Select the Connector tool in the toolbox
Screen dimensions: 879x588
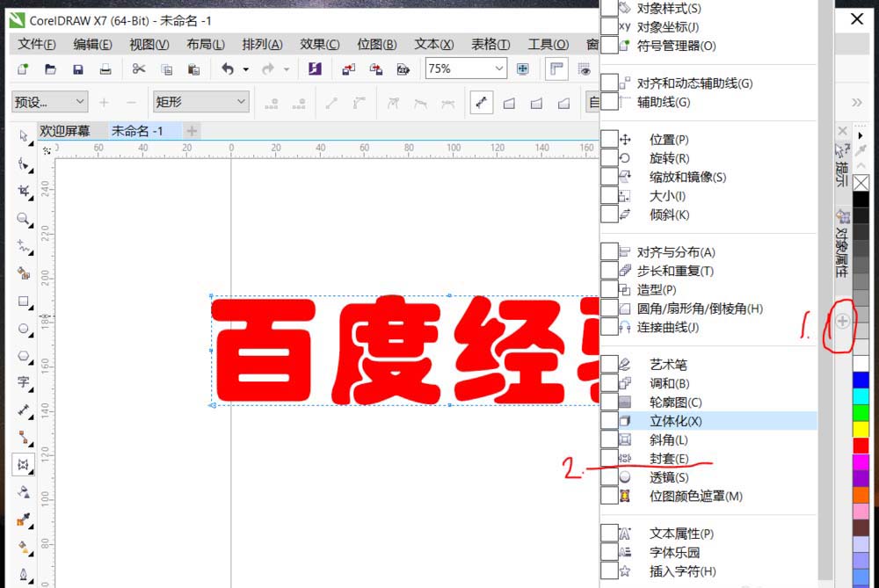click(24, 437)
